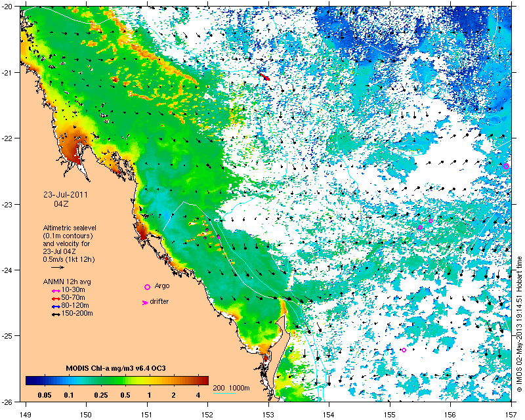Click the "23-Jul-2011" date label
This screenshot has width=525, height=420.
65,195
